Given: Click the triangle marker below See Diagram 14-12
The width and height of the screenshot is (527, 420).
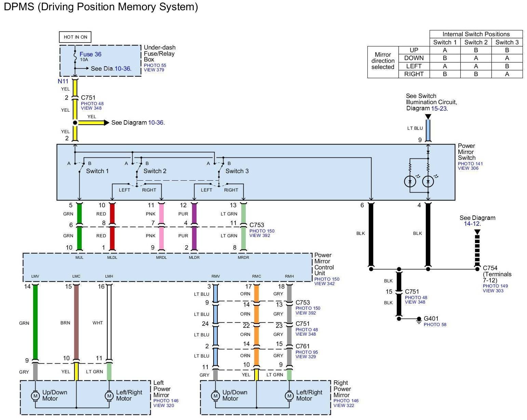Looking at the screenshot, I should coord(477,232).
